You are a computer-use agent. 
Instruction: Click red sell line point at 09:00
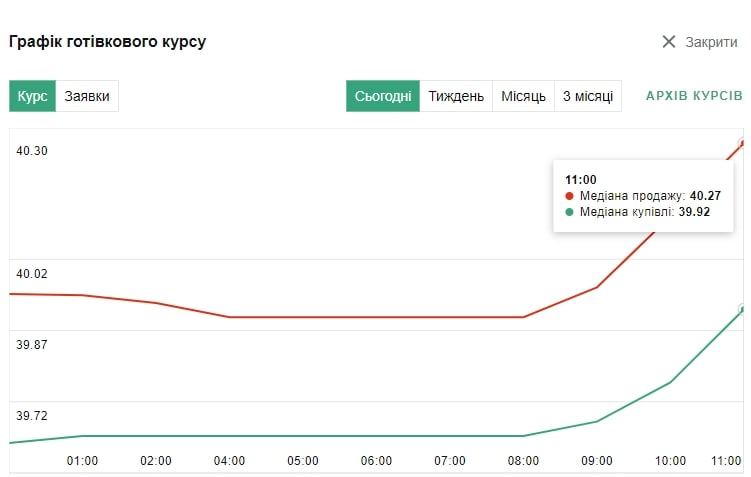point(597,287)
